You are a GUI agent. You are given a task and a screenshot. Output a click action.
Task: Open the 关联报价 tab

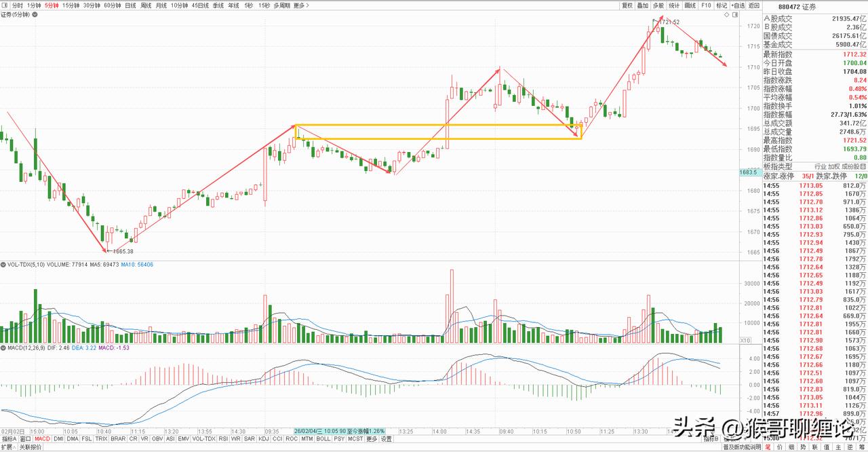tap(31, 447)
